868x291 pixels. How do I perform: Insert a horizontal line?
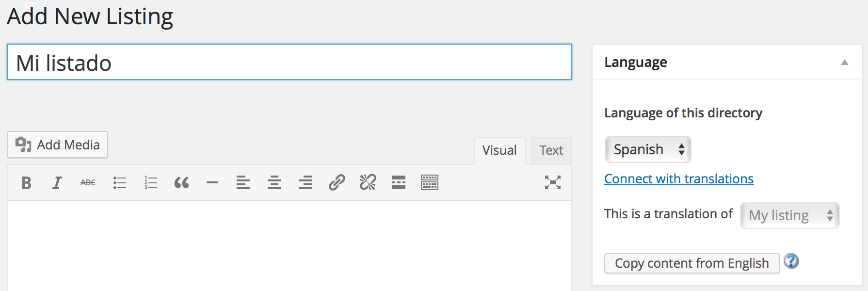[x=212, y=183]
